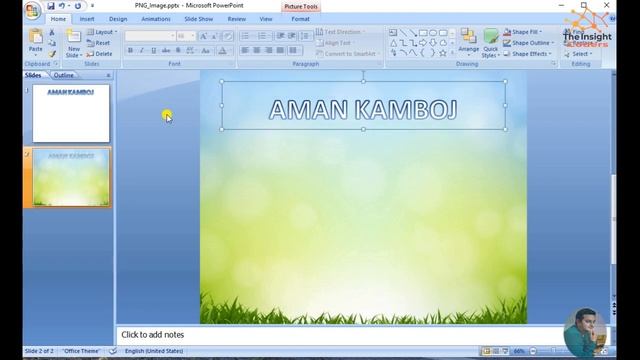Click the Paste clipboard icon
This screenshot has width=640, height=360.
[36, 37]
